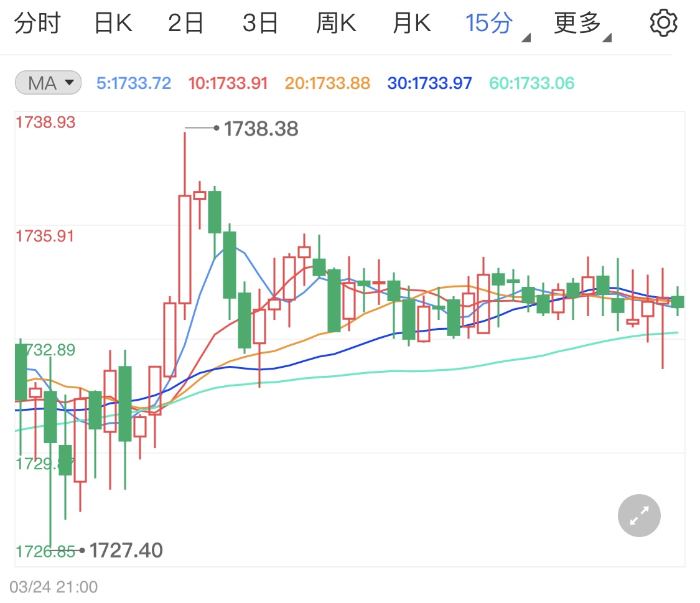This screenshot has width=700, height=603.
Task: Open the chart settings gear
Action: point(663,23)
